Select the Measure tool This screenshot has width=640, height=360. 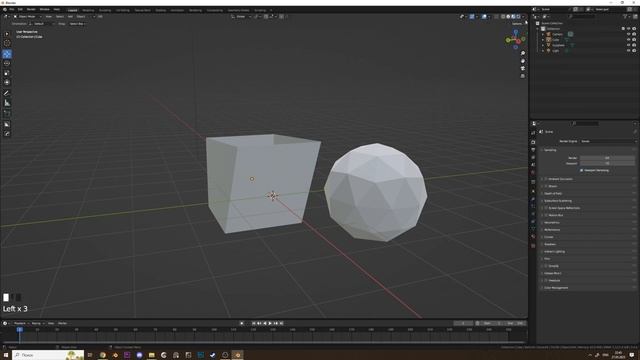click(x=7, y=103)
